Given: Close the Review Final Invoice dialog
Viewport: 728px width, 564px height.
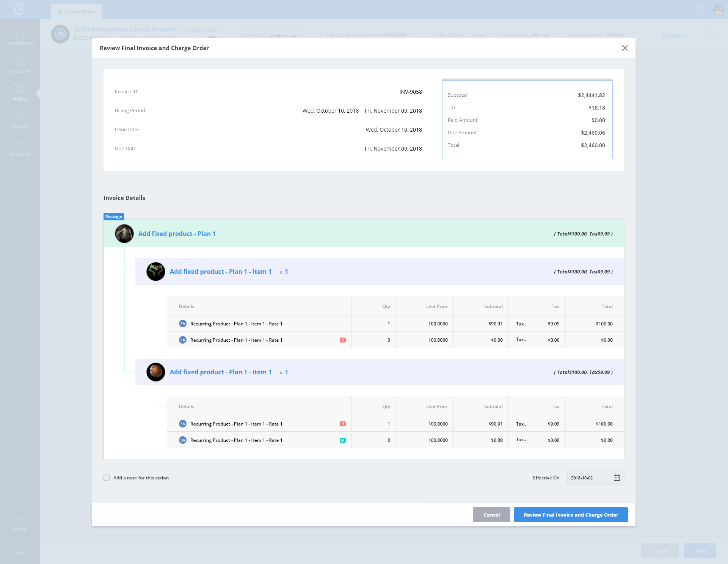Looking at the screenshot, I should pos(625,48).
